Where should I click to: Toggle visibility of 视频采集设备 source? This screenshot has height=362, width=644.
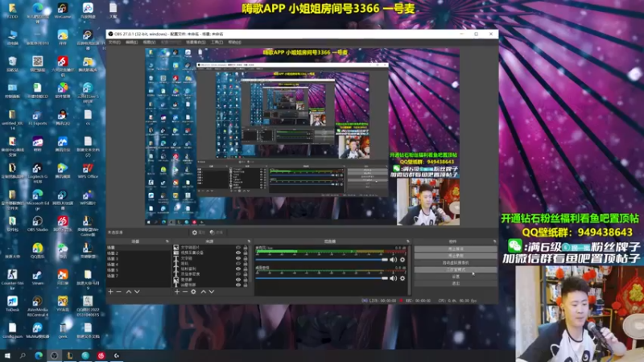[x=238, y=253]
